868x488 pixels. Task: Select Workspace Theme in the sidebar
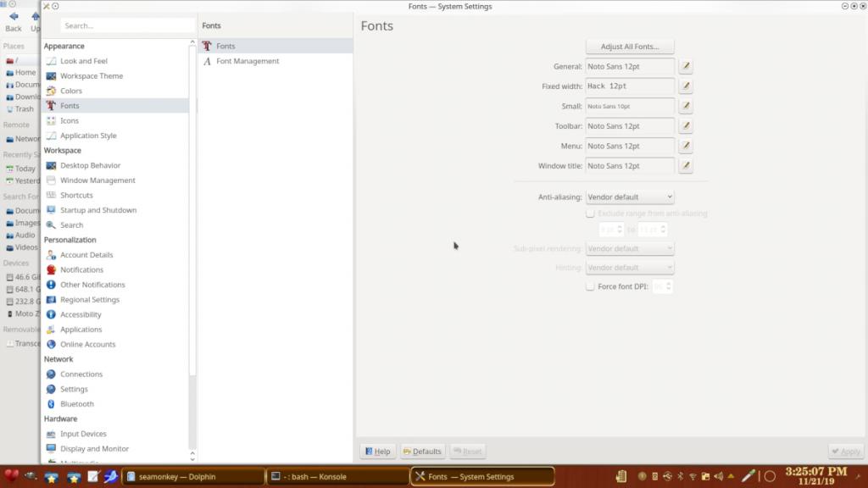(91, 76)
